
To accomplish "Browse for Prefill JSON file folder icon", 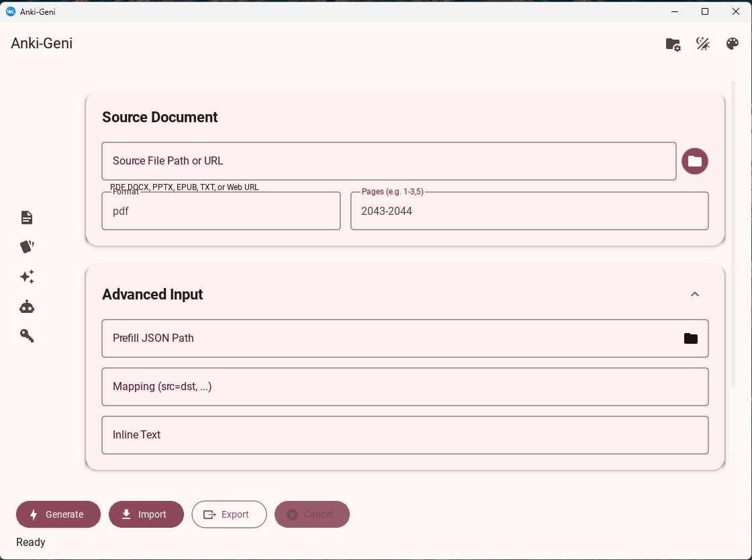I will click(x=691, y=338).
